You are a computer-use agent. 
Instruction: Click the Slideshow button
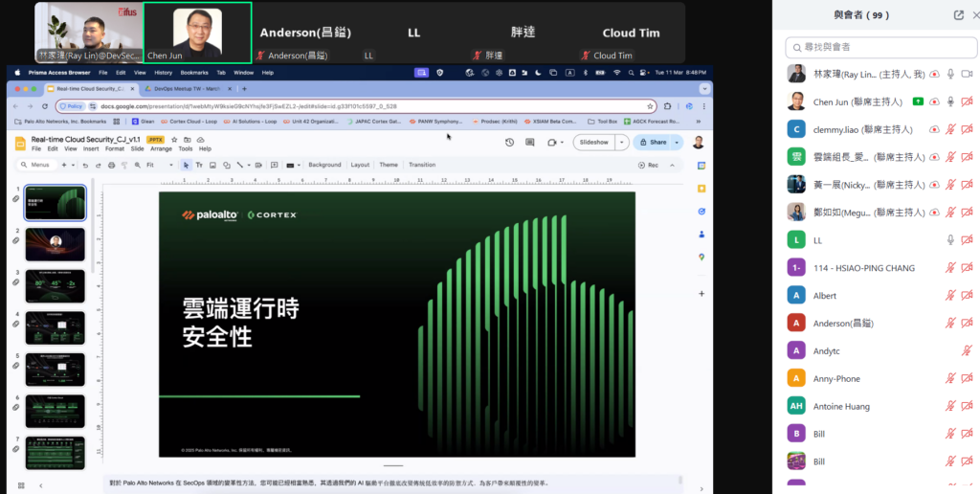594,142
